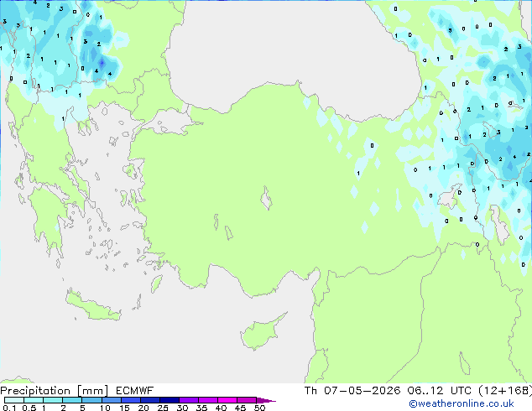Pick the 10–15 mm legend color swatch
The height and width of the screenshot is (411, 532).
point(111,400)
